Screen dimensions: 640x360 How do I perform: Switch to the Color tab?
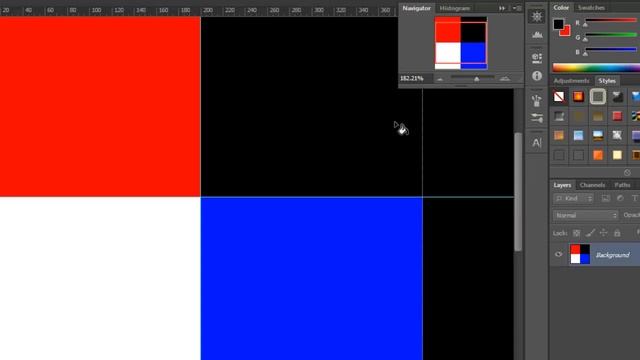click(x=561, y=7)
